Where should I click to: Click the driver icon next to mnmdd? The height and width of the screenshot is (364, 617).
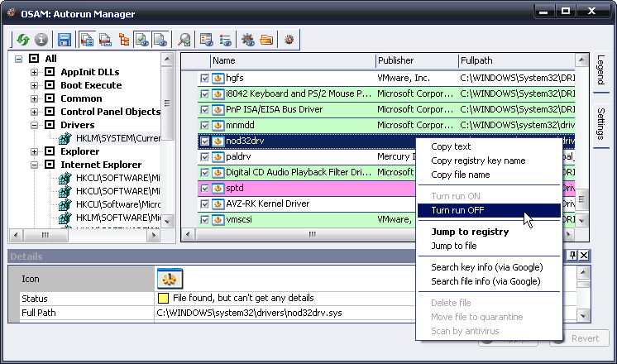coord(218,125)
